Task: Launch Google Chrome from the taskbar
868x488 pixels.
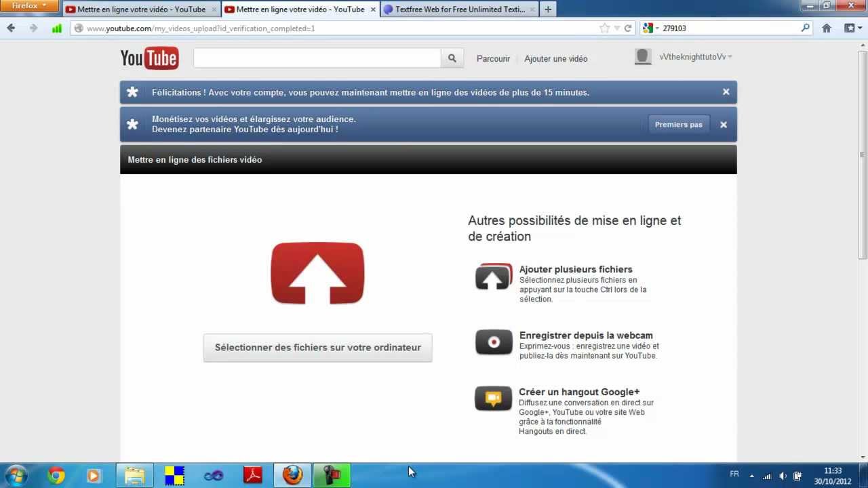Action: coord(56,476)
